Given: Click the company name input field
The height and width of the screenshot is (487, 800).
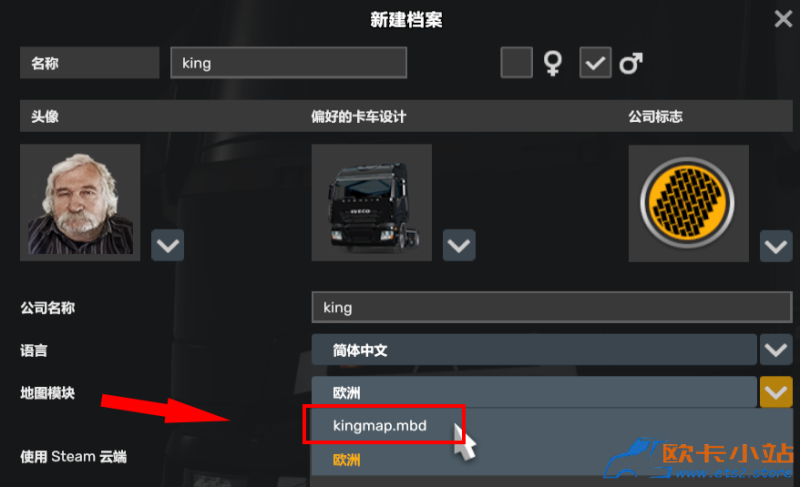Looking at the screenshot, I should (552, 307).
